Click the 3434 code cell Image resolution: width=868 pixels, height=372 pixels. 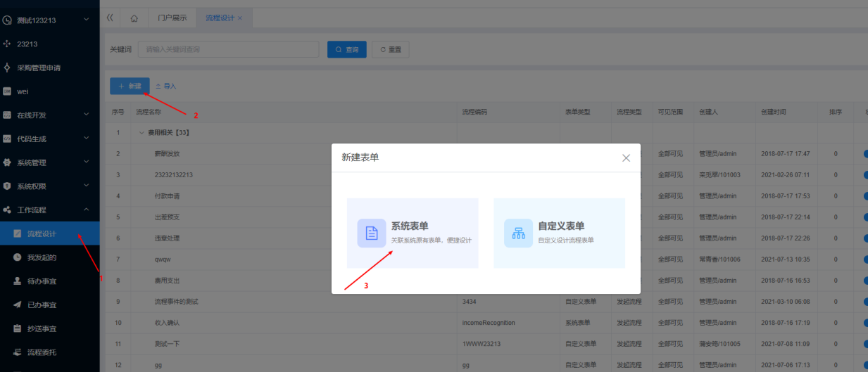pyautogui.click(x=470, y=302)
